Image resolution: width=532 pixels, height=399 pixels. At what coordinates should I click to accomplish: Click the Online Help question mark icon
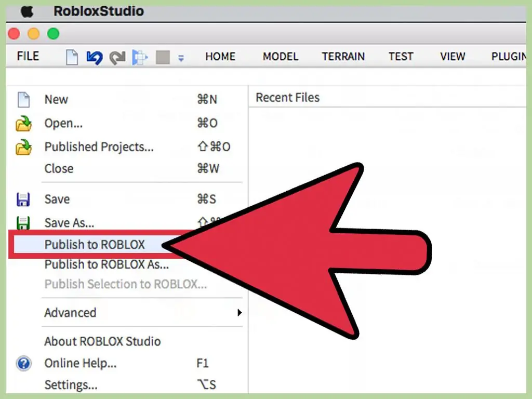pos(23,363)
